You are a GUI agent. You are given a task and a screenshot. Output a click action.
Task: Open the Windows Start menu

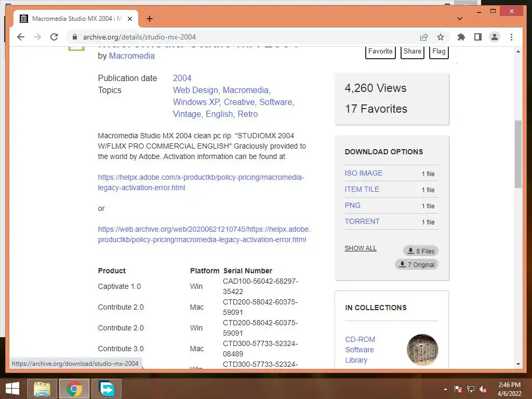[x=12, y=389]
